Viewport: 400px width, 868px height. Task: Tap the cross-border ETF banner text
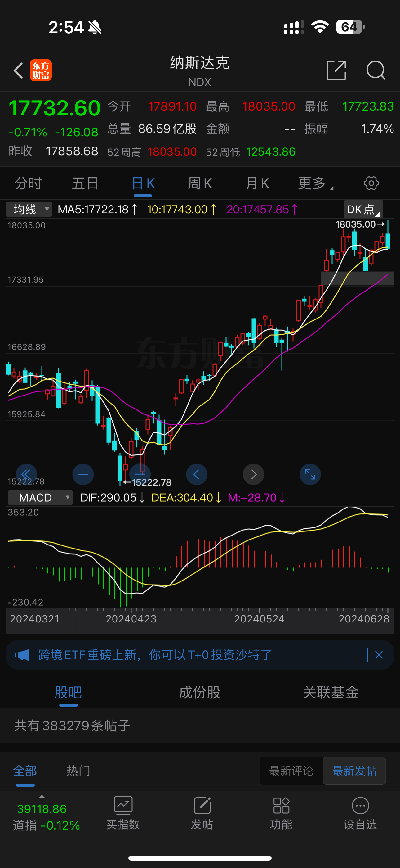coord(155,655)
